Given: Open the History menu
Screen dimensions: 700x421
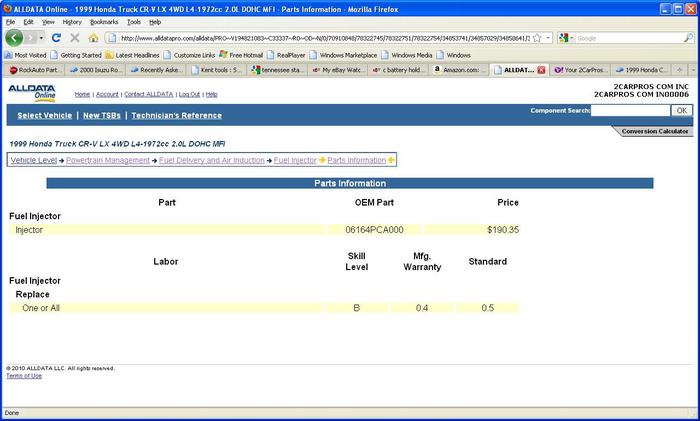Looking at the screenshot, I should [x=72, y=22].
